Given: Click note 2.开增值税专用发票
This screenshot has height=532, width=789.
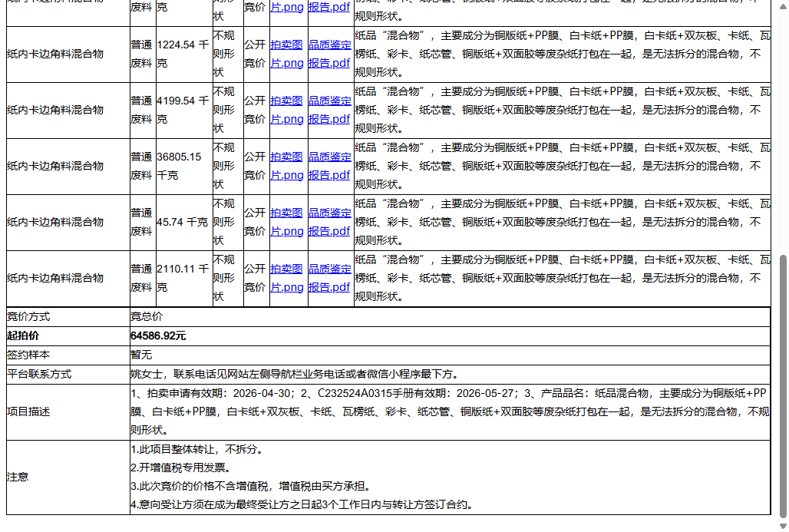Looking at the screenshot, I should coord(180,468).
